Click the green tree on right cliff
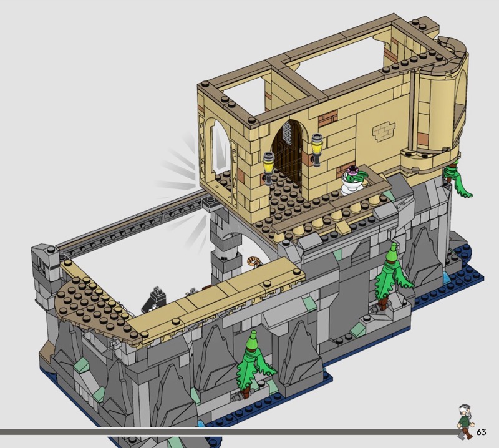499x448 pixels. click(392, 271)
